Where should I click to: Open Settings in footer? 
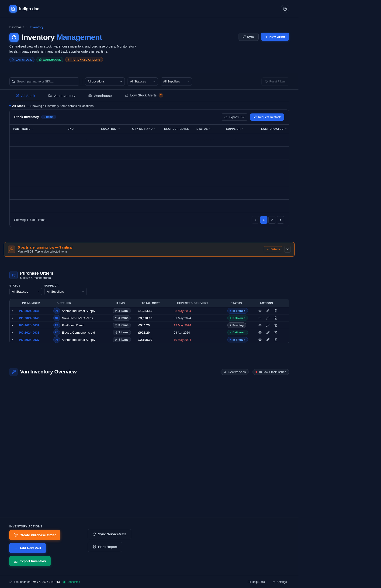click(280, 582)
